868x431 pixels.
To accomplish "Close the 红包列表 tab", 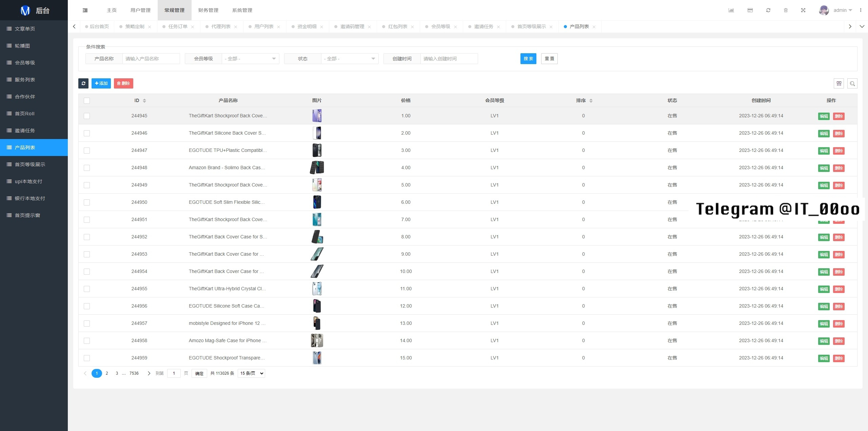I will point(413,27).
